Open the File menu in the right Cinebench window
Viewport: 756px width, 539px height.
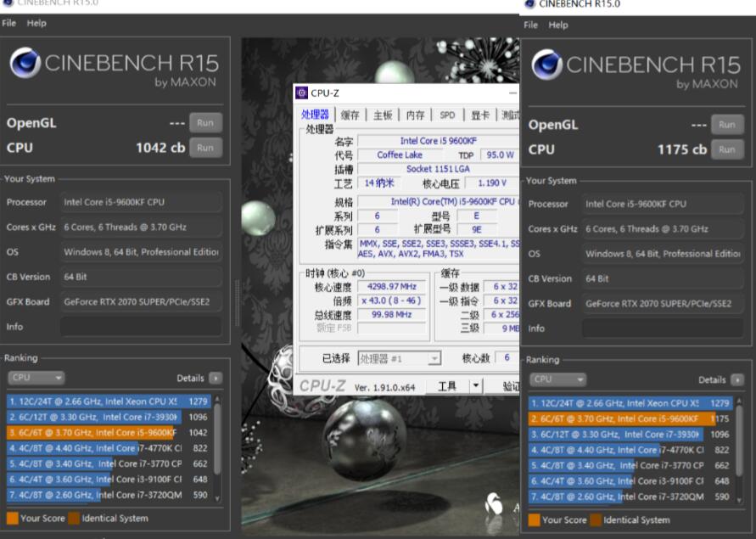(x=530, y=25)
